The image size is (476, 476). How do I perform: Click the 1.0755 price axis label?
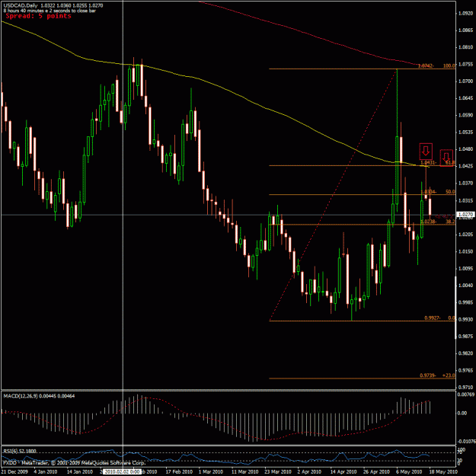coord(466,65)
